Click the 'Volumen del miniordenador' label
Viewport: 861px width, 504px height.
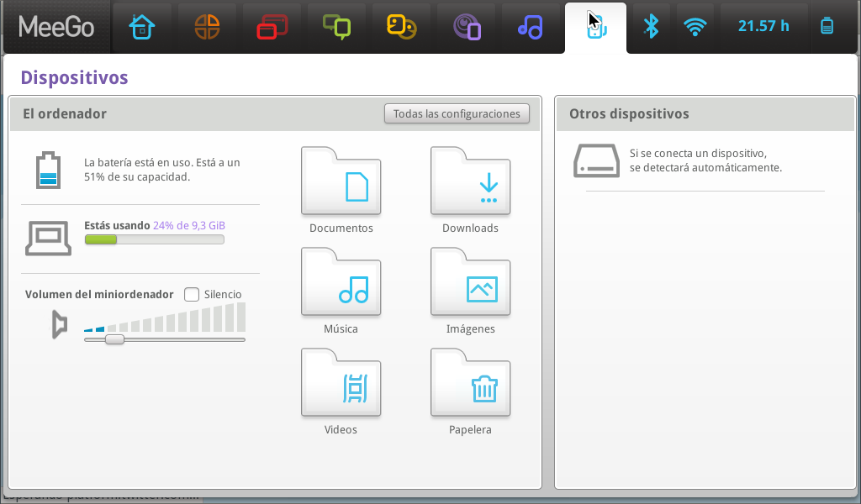99,295
